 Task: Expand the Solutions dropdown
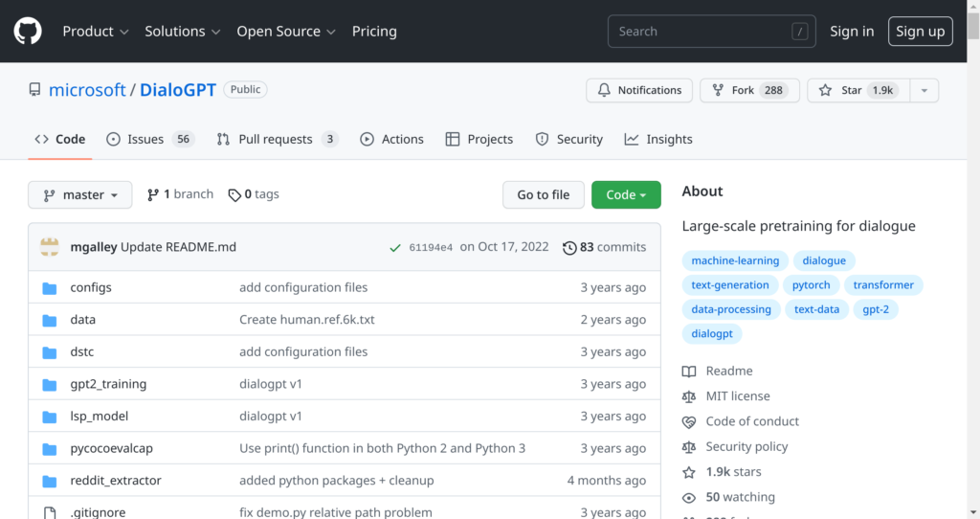(182, 32)
